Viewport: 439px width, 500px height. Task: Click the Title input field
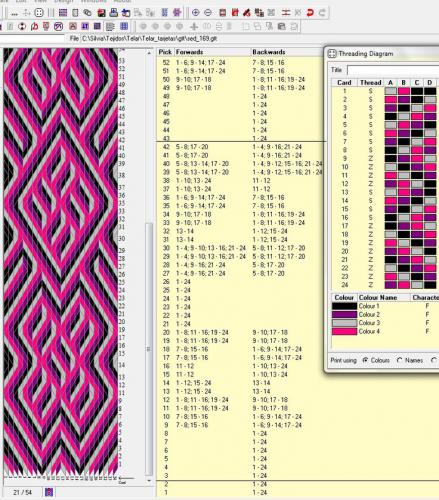pos(393,70)
